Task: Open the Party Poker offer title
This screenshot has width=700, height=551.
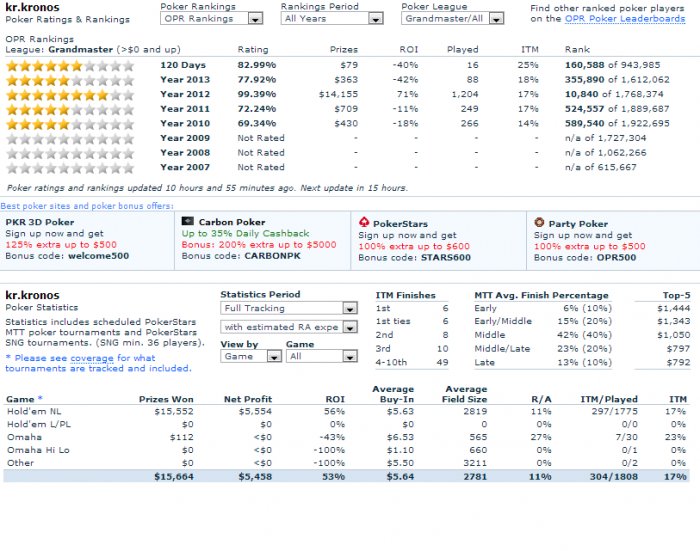Action: tap(578, 224)
